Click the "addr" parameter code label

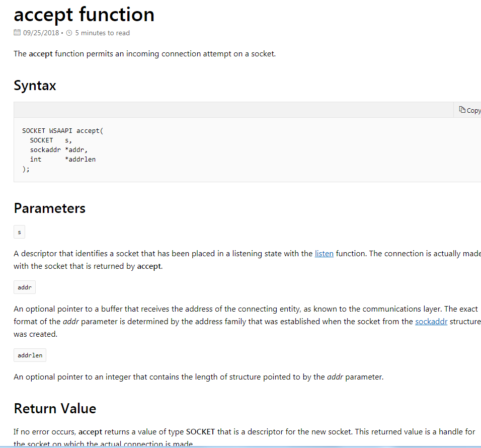coord(25,287)
